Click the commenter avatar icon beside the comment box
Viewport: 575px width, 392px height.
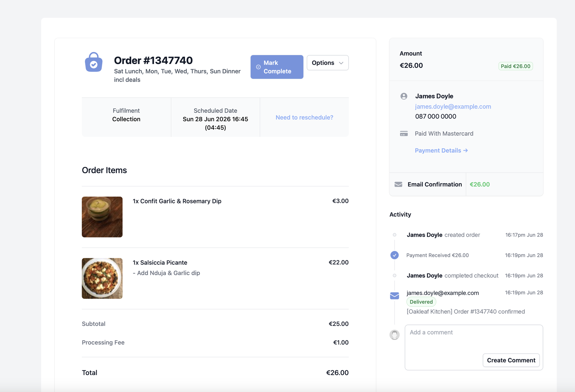[x=395, y=335]
